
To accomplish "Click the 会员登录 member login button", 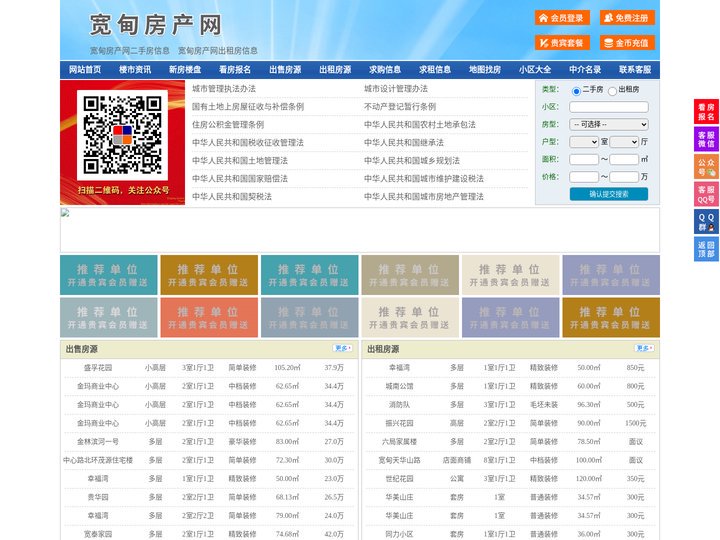I will pos(562,18).
